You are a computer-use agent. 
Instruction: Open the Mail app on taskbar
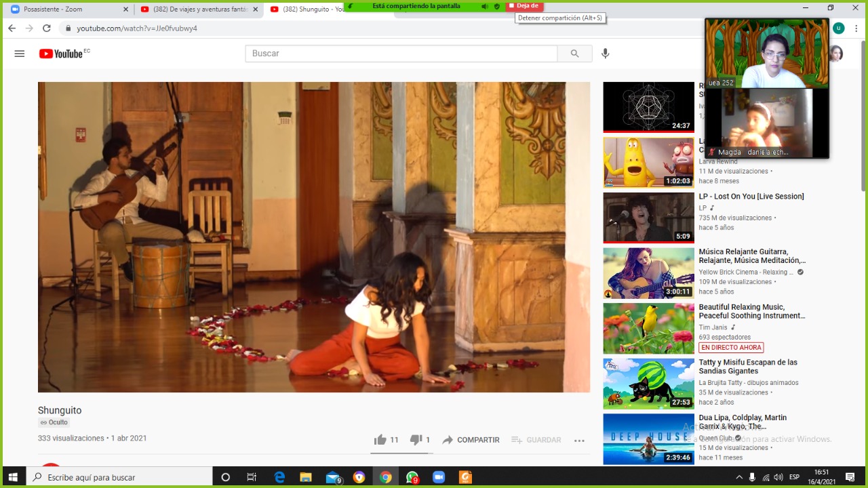pyautogui.click(x=333, y=477)
